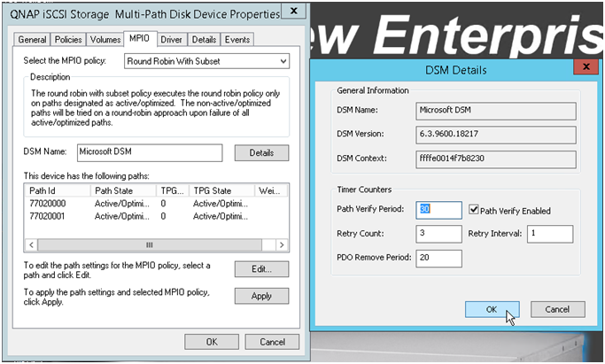605x364 pixels.
Task: Click OK in the DSM Details dialog
Action: (492, 309)
